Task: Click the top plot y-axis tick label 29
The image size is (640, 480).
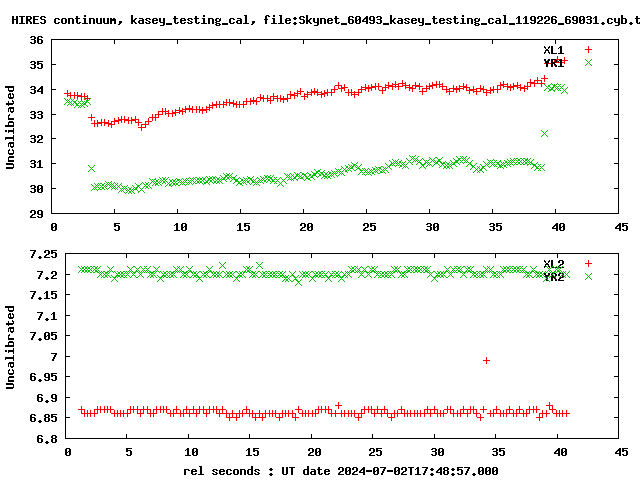Action: coord(36,213)
